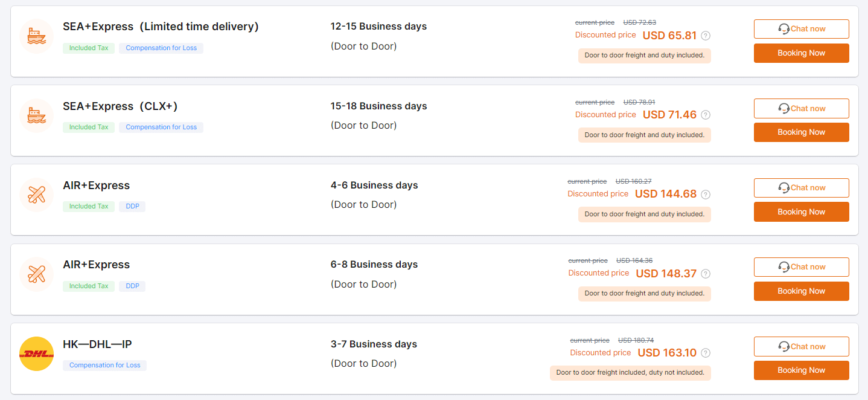This screenshot has height=400, width=868.
Task: Click the airplane icon for 4-6 day AIR+Express
Action: 37,195
